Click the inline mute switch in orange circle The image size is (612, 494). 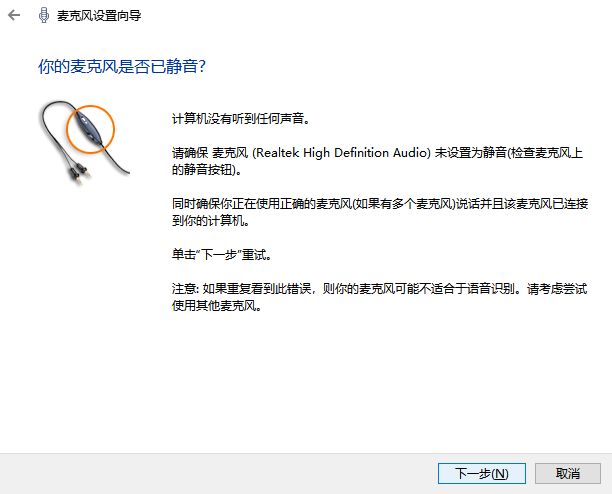[87, 126]
